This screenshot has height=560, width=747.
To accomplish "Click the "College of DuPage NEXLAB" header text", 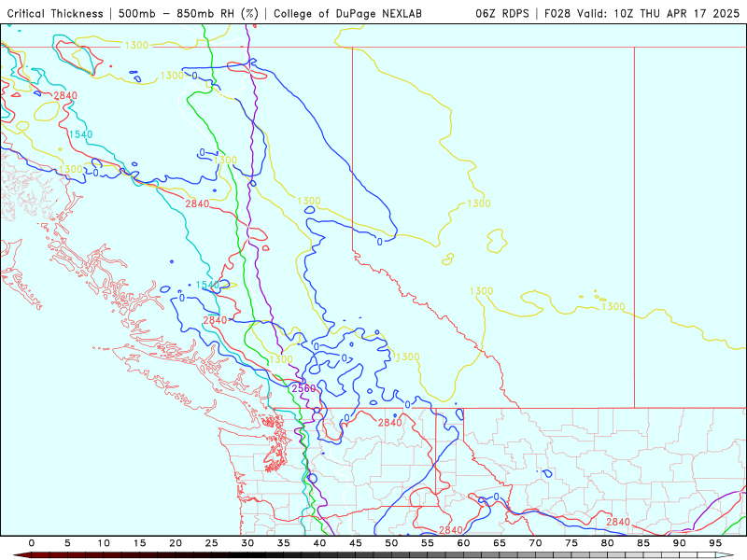I will pos(347,14).
